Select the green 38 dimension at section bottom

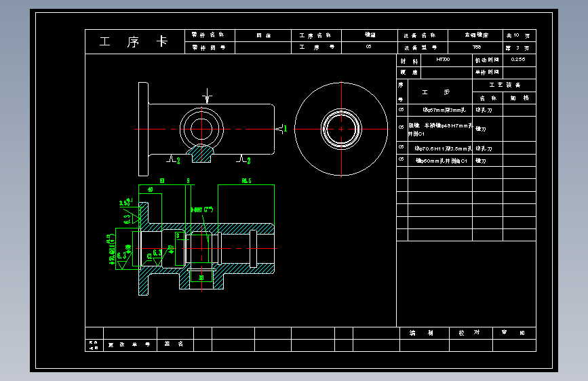[x=201, y=278]
